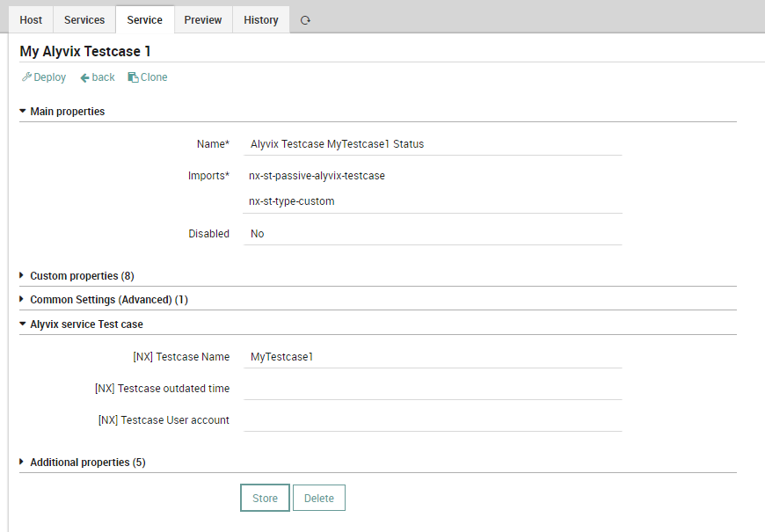
Task: Click the Testcase Name field with MyTestcase1
Action: [x=433, y=357]
